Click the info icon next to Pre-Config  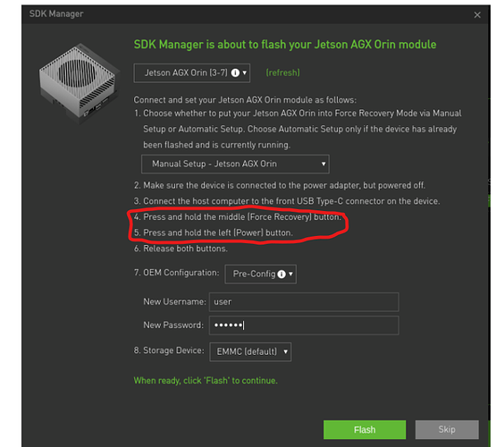281,274
